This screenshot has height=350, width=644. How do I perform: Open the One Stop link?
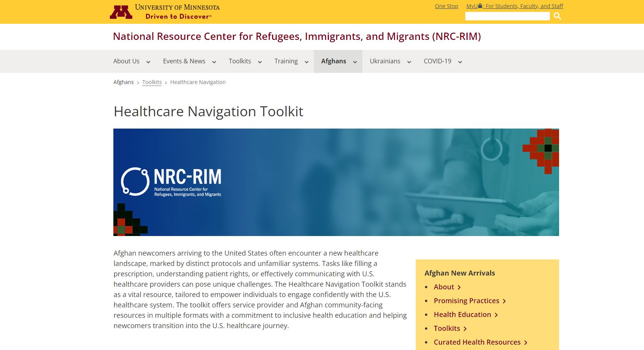pyautogui.click(x=446, y=6)
